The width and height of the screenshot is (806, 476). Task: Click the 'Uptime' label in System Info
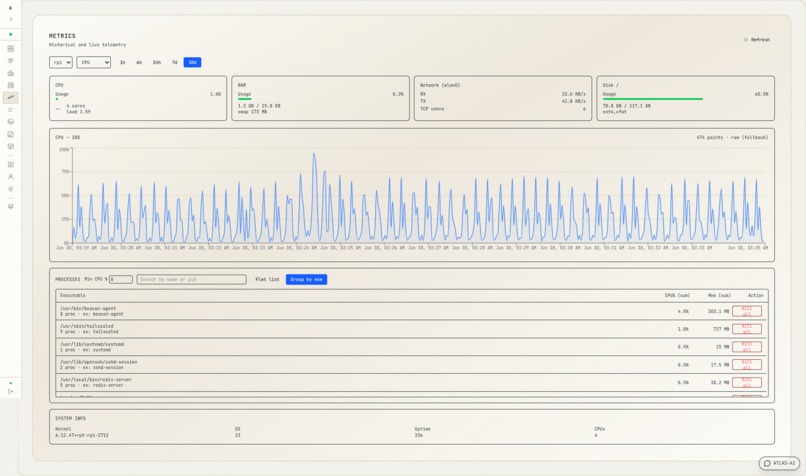point(423,429)
